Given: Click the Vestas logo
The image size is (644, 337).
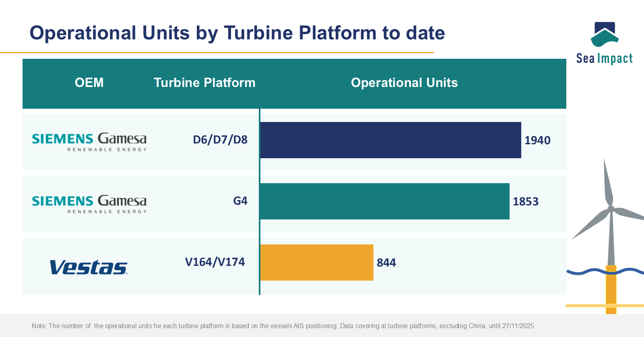Looking at the screenshot, I should point(89,267).
